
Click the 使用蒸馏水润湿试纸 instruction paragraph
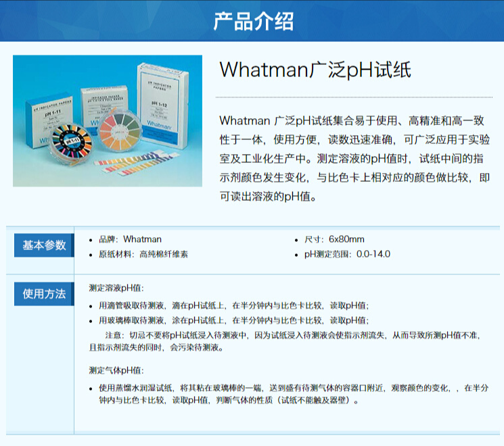tap(294, 394)
